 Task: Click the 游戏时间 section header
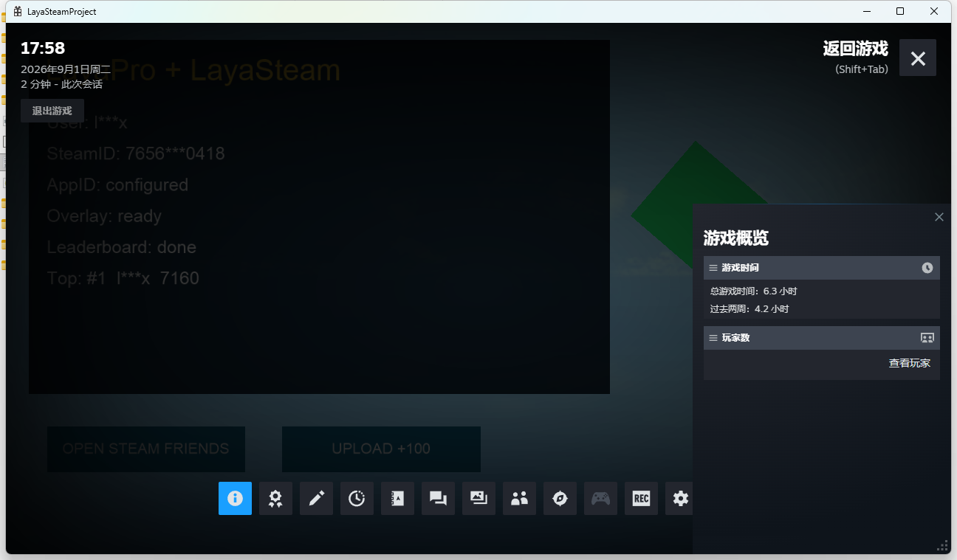point(821,268)
